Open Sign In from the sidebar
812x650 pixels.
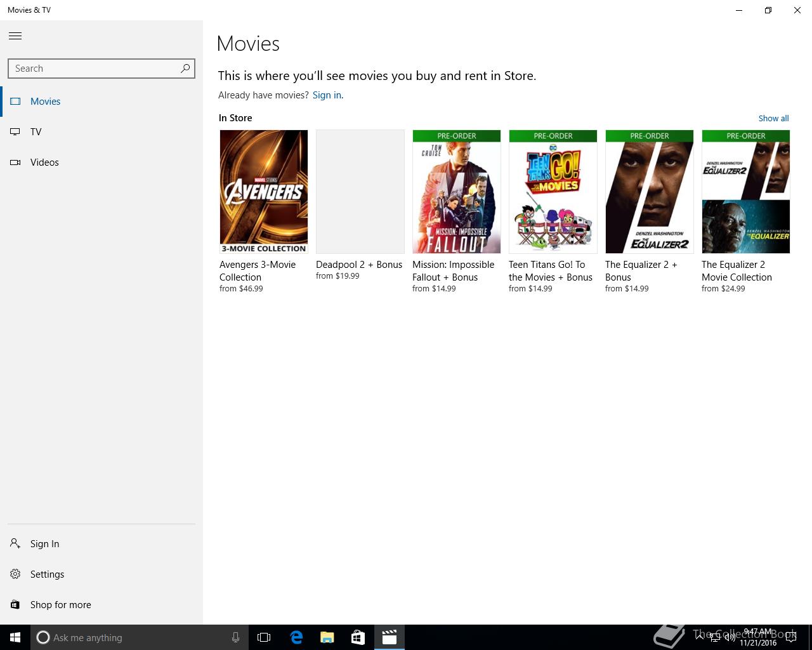(101, 543)
